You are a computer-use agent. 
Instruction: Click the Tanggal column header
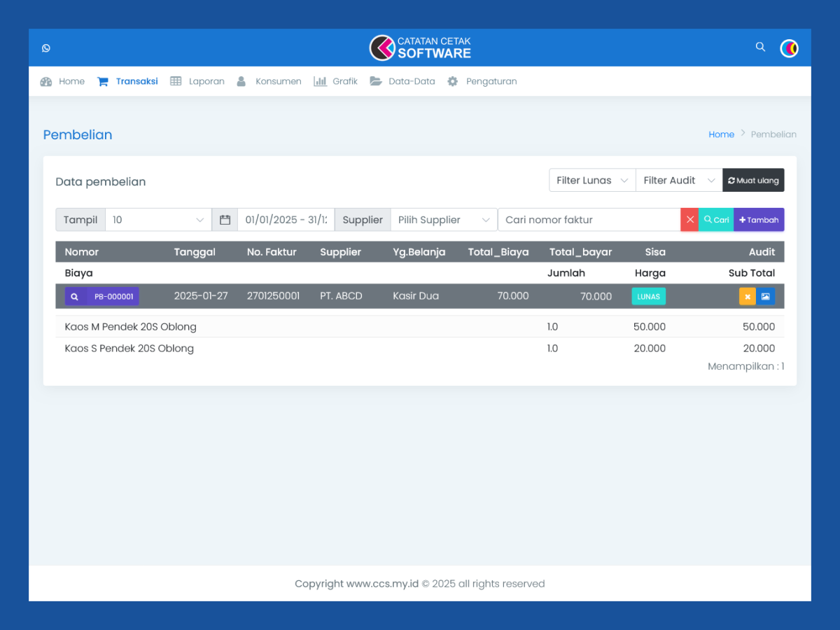click(195, 252)
